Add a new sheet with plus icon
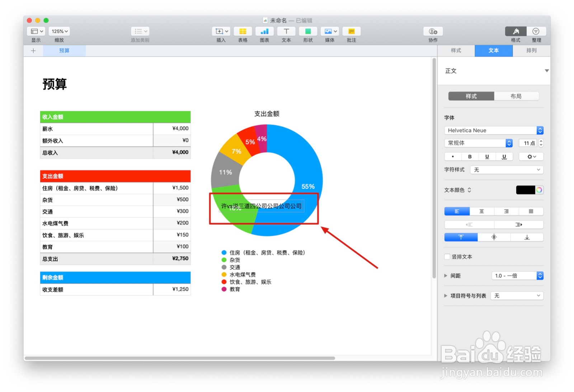This screenshot has height=392, width=574. 33,51
